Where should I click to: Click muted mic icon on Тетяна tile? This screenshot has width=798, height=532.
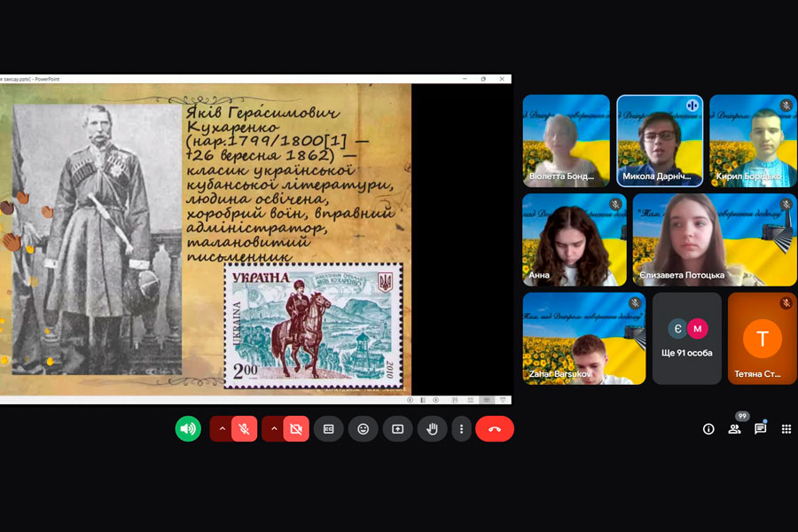tap(786, 303)
